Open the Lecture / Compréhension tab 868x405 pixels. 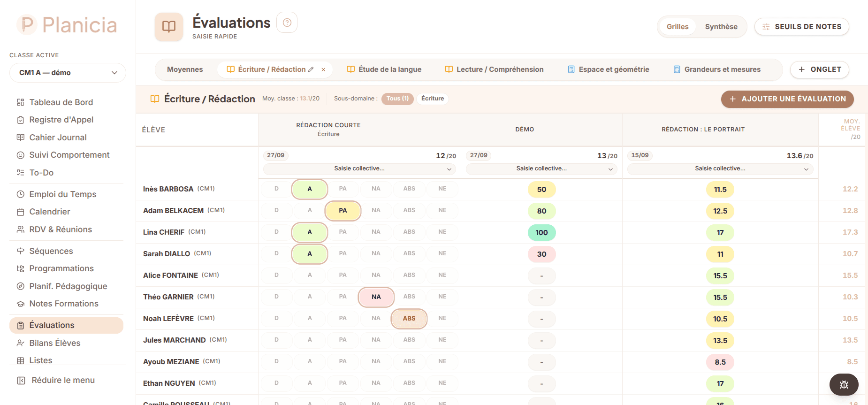[x=494, y=69]
